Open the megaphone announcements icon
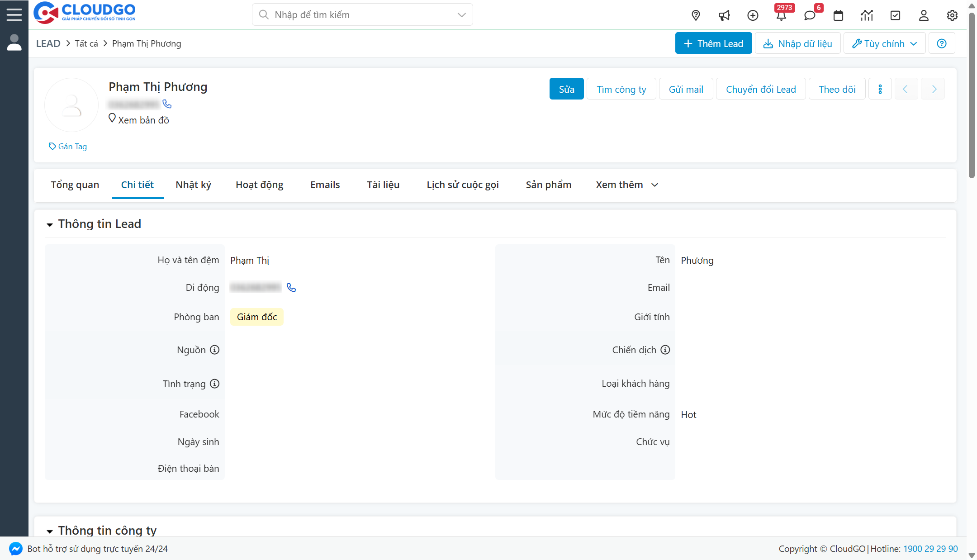Screen dimensions: 977x560 [724, 15]
